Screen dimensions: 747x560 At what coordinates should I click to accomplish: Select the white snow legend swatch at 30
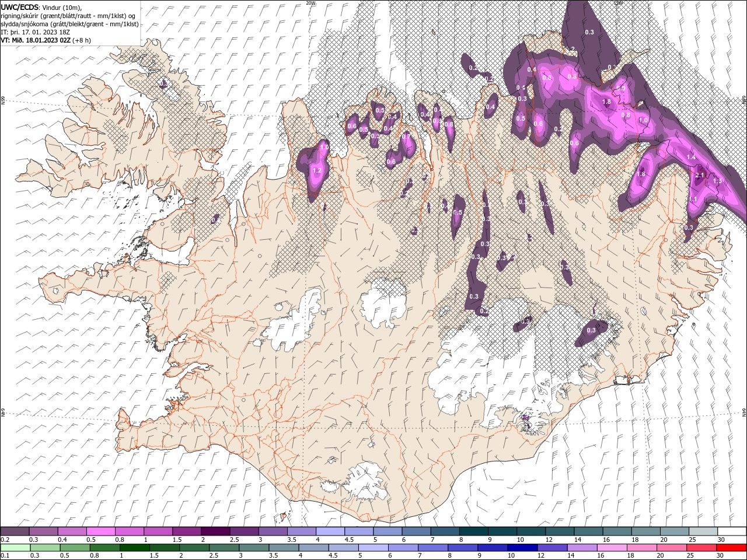(x=731, y=531)
